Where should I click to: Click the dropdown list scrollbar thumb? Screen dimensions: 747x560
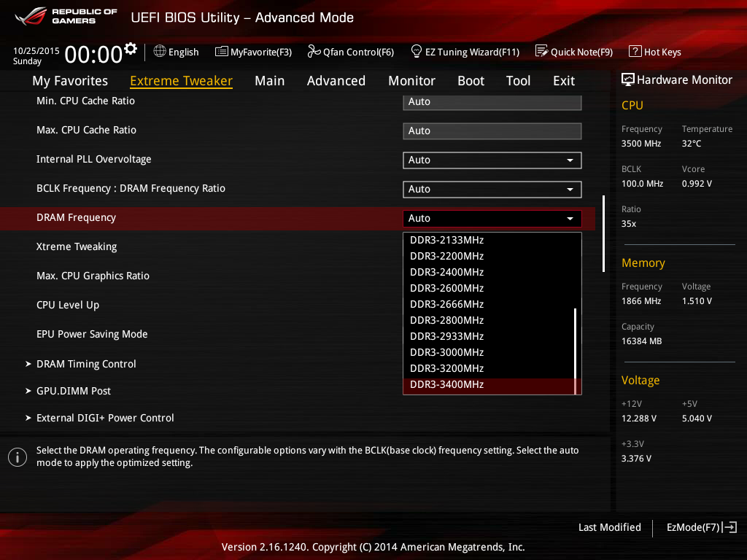(x=576, y=351)
